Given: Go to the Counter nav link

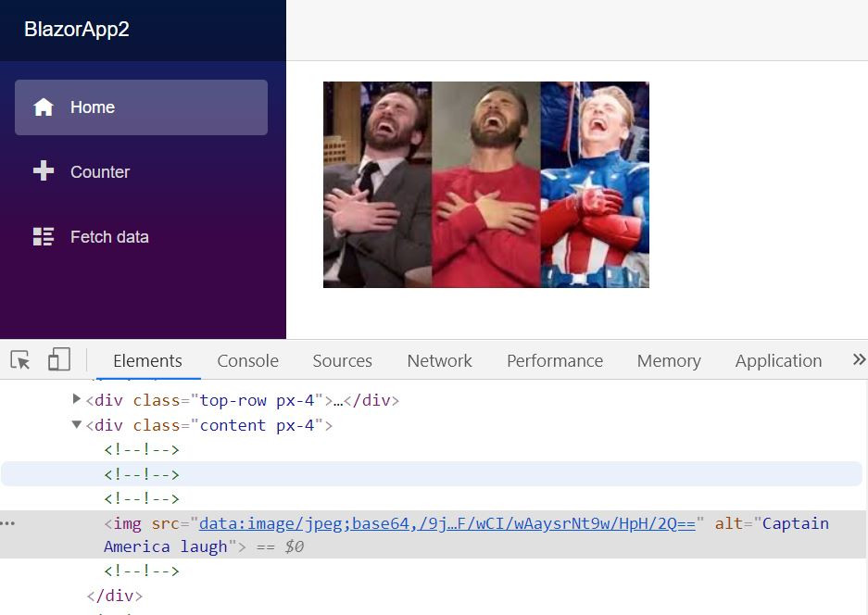Looking at the screenshot, I should (141, 171).
